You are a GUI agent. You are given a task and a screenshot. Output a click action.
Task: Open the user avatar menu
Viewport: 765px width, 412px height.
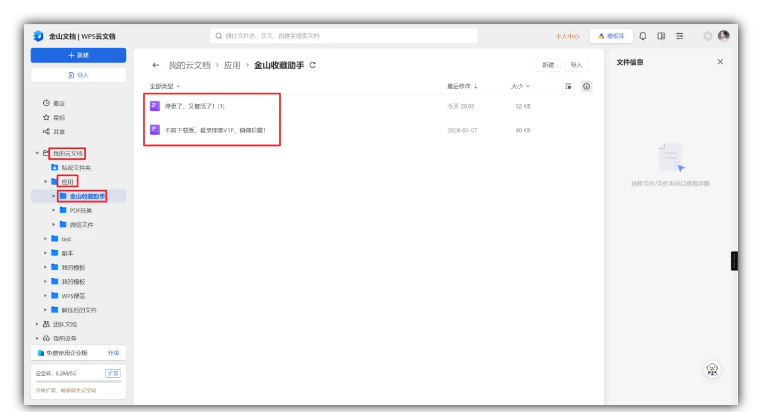(724, 36)
